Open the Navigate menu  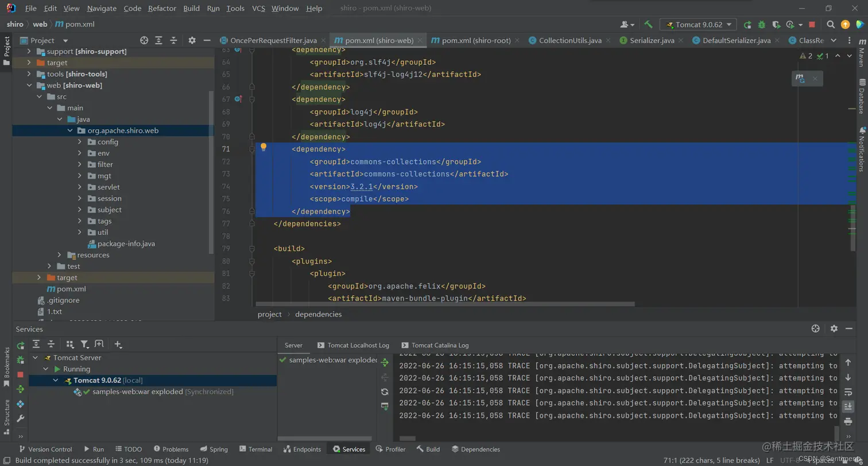point(102,9)
